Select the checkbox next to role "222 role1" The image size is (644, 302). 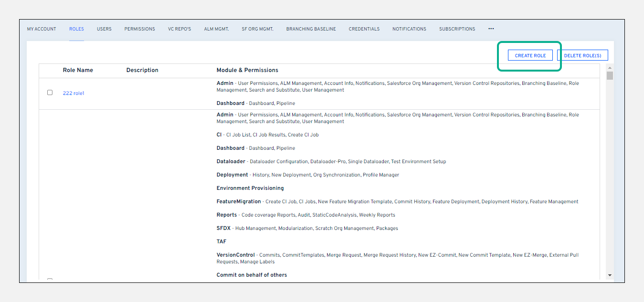[50, 93]
